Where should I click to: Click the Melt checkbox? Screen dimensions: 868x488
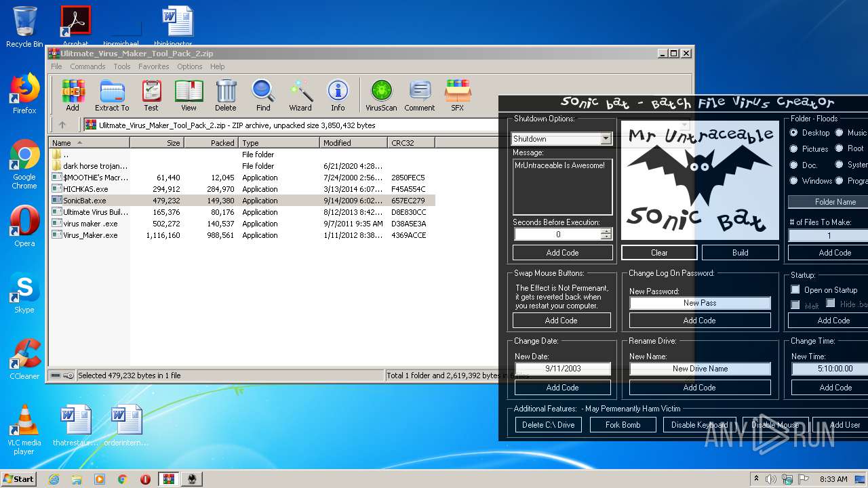pyautogui.click(x=795, y=305)
